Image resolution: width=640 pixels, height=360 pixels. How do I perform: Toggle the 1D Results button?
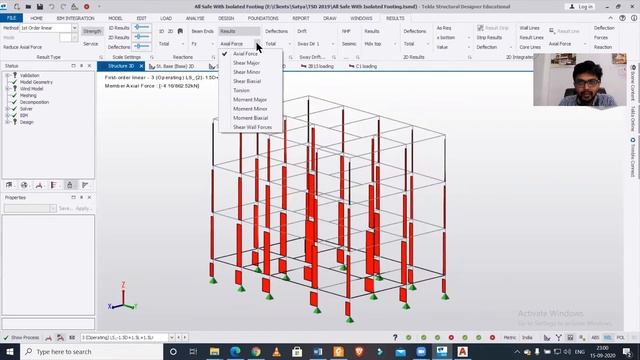tap(119, 28)
